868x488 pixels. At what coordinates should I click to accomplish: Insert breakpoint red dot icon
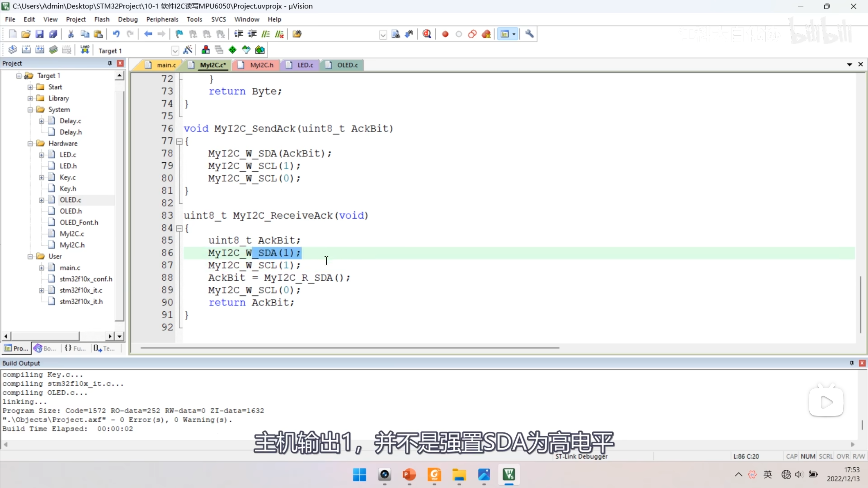[x=445, y=34]
